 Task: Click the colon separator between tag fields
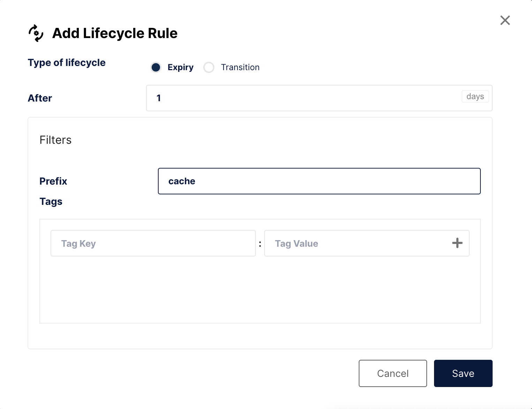tap(260, 244)
